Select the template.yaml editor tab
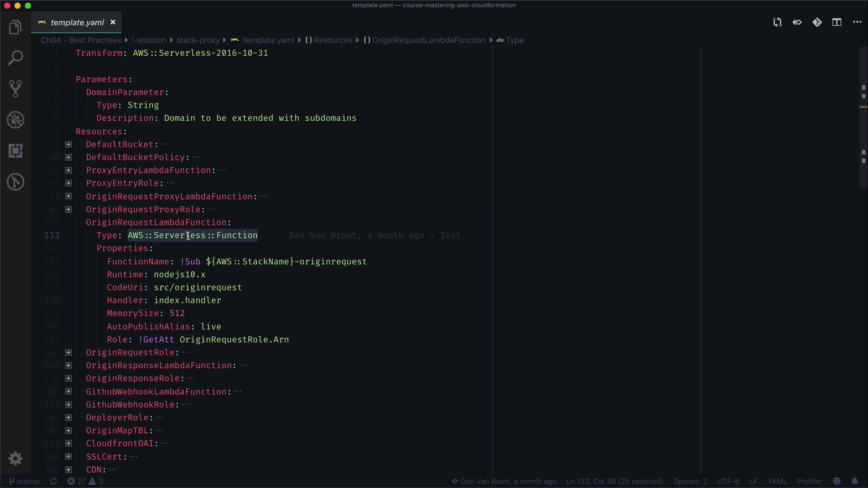The height and width of the screenshot is (488, 868). [77, 23]
